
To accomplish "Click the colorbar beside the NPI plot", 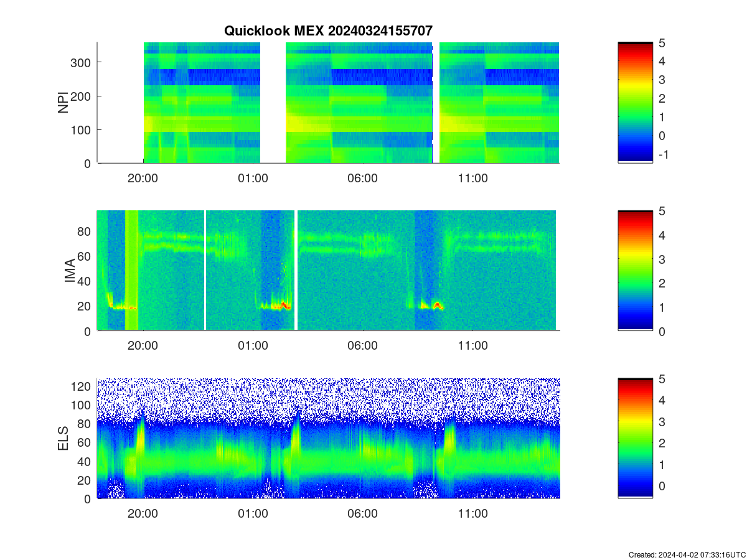I will [x=635, y=103].
